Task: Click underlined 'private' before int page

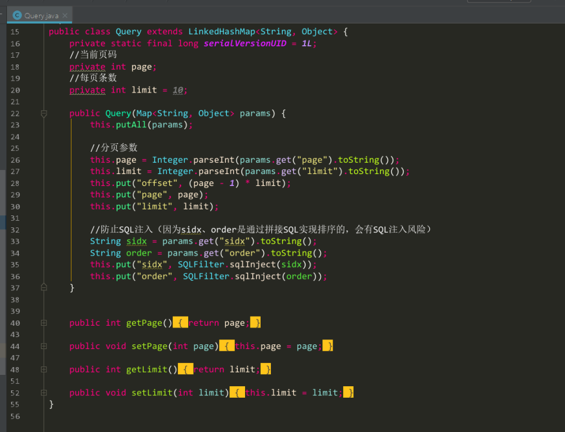Action: coord(87,67)
